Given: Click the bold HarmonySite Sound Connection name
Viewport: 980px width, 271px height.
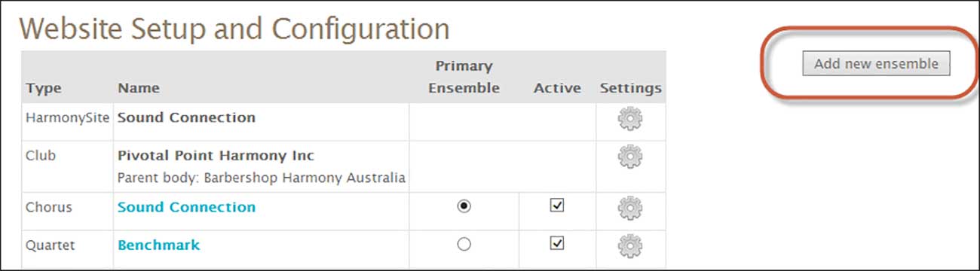Looking at the screenshot, I should (x=186, y=117).
